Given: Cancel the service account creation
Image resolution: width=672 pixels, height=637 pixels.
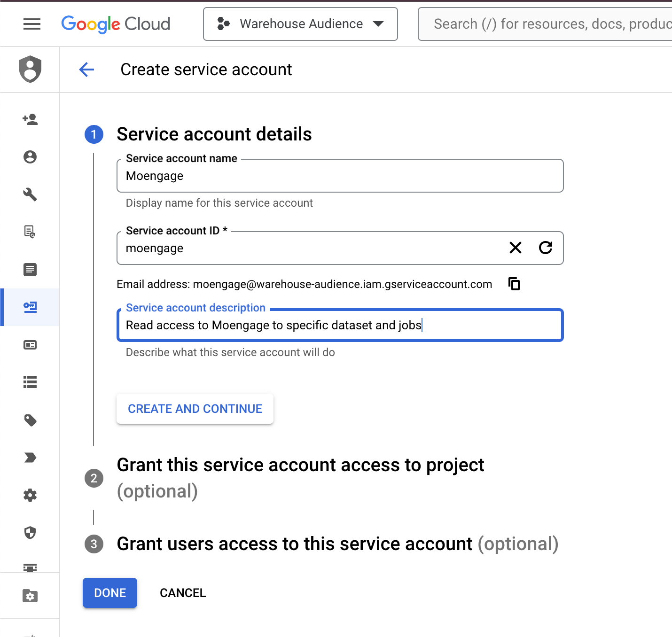Looking at the screenshot, I should [x=183, y=593].
